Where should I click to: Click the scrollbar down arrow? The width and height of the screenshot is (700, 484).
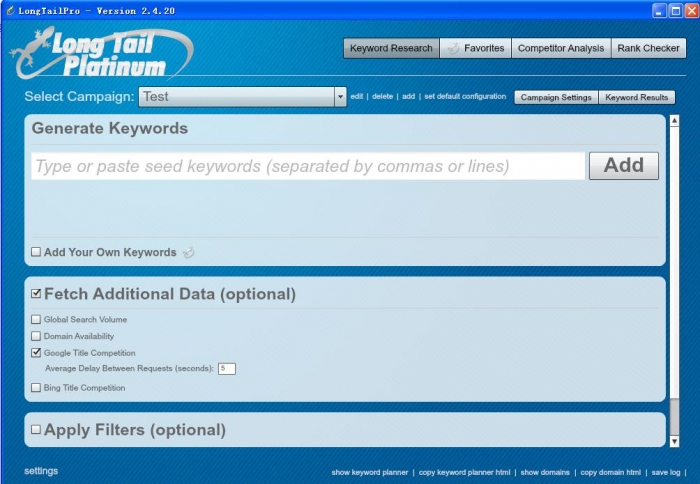click(675, 442)
